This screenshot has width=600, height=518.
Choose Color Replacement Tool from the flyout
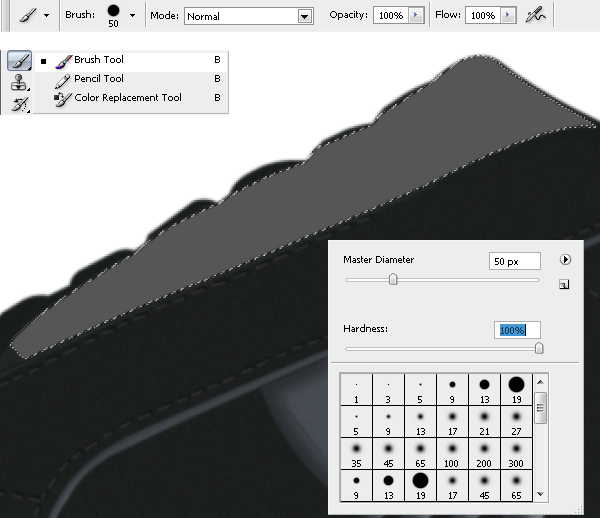click(131, 98)
